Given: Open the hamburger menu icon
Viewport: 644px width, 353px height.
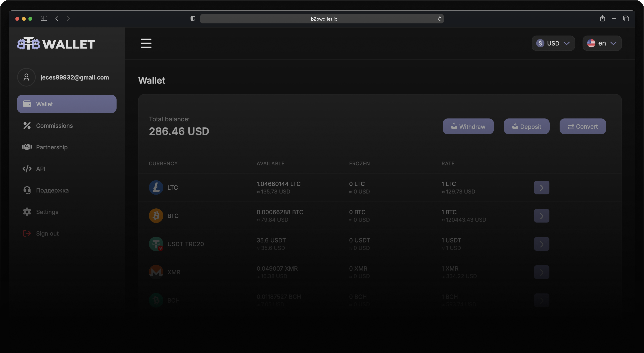Looking at the screenshot, I should (x=146, y=43).
